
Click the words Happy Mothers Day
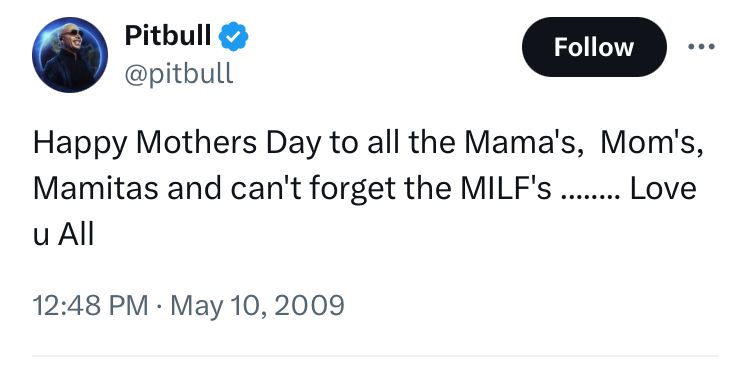(x=176, y=144)
